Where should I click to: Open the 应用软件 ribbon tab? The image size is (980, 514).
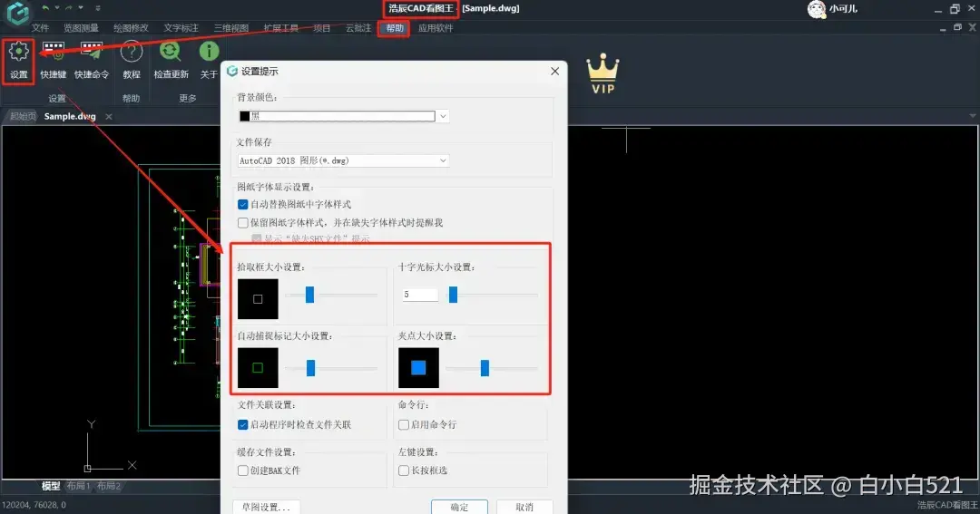(x=436, y=28)
